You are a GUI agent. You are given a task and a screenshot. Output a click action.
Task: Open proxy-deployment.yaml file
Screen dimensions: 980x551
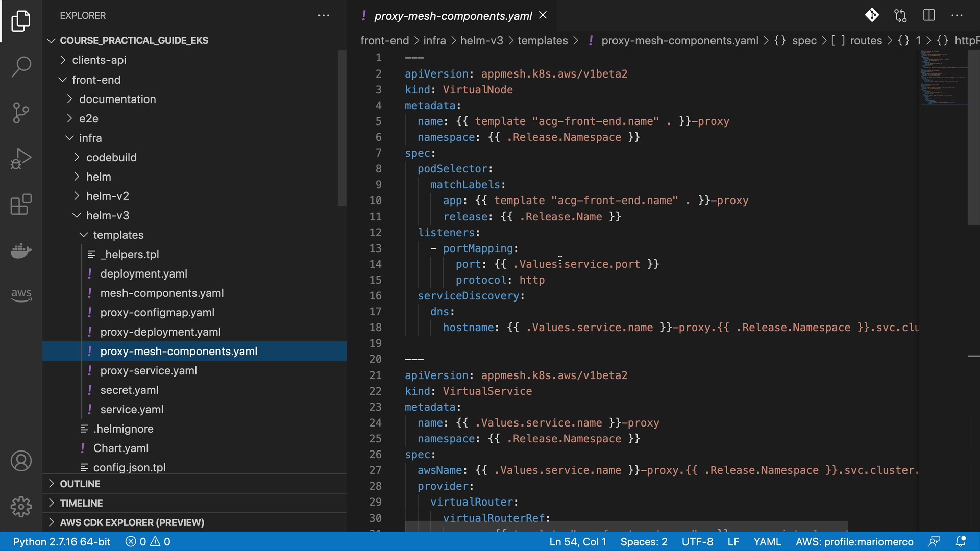(x=160, y=332)
